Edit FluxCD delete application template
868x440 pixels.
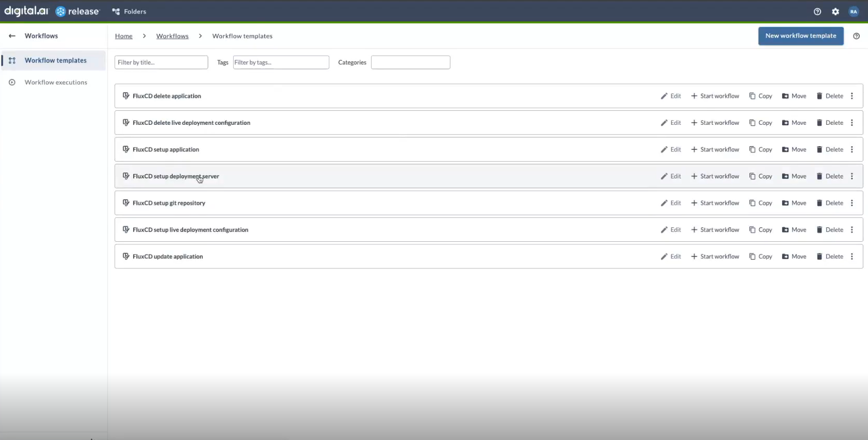pos(671,96)
